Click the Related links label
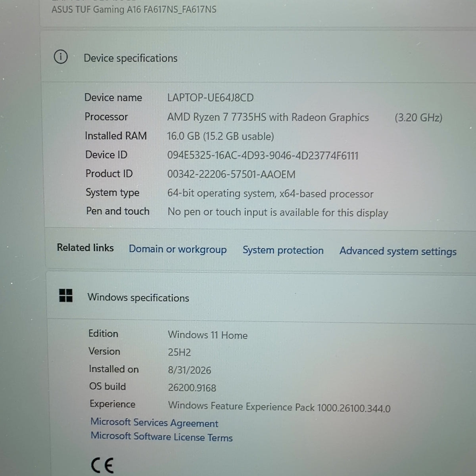The height and width of the screenshot is (476, 476). click(85, 248)
